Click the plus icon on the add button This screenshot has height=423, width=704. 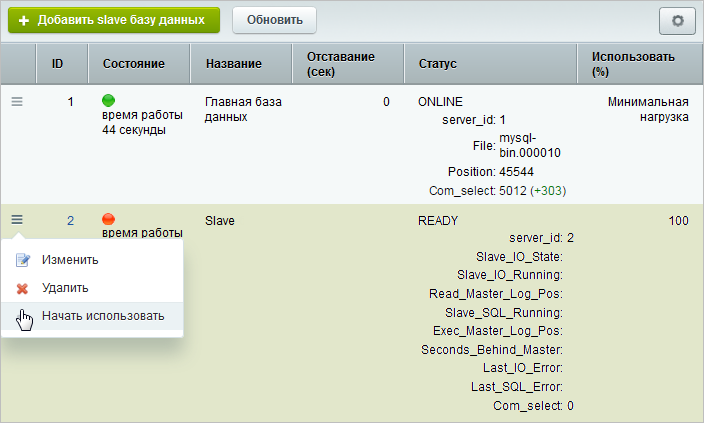[24, 20]
